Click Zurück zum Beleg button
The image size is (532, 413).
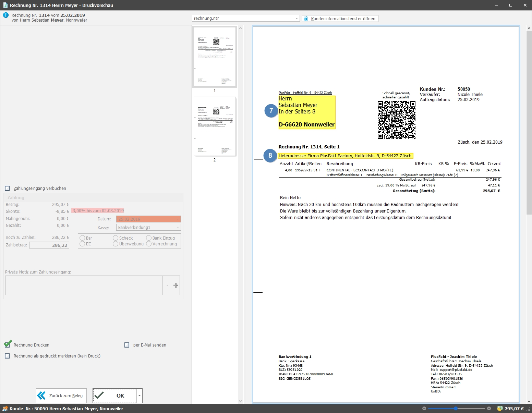click(61, 396)
